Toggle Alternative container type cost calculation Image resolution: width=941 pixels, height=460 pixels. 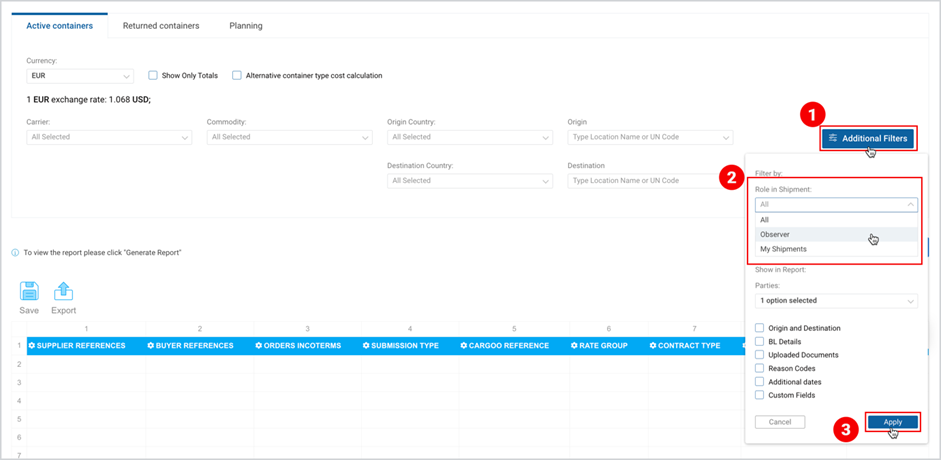tap(236, 76)
